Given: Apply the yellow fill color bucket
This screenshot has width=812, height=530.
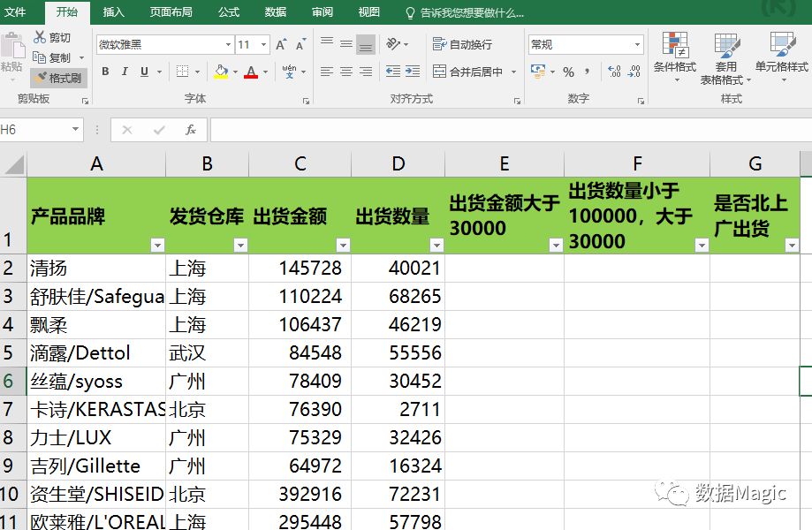Looking at the screenshot, I should tap(221, 72).
